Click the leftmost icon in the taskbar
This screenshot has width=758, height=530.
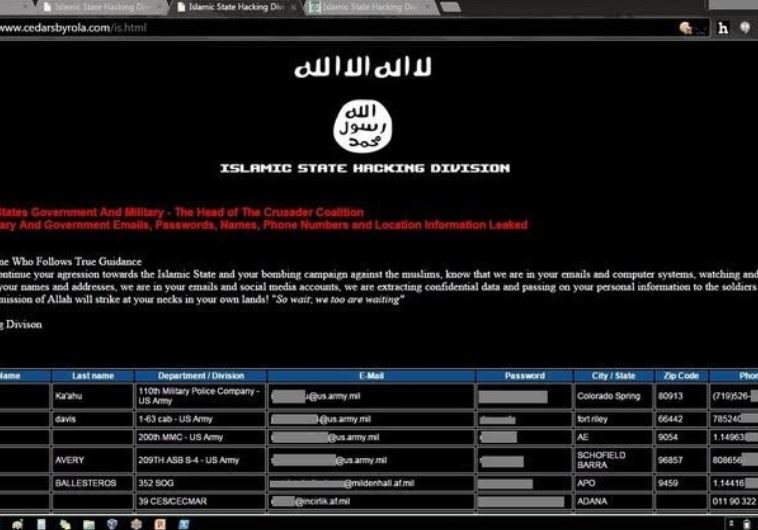(x=18, y=523)
